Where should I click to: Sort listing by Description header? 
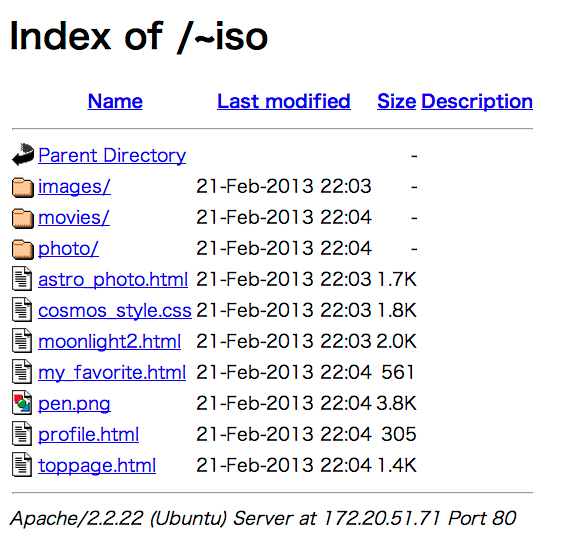pyautogui.click(x=477, y=101)
